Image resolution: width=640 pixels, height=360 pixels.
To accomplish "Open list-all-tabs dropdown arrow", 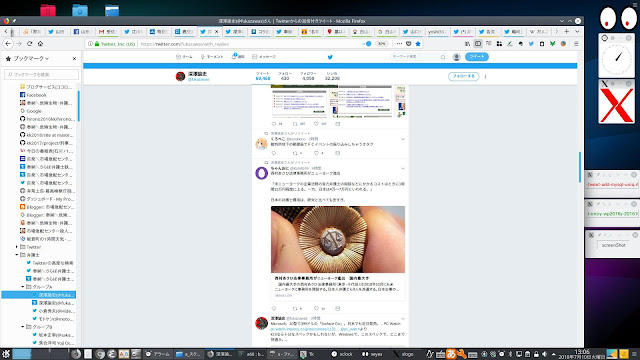I will (577, 31).
